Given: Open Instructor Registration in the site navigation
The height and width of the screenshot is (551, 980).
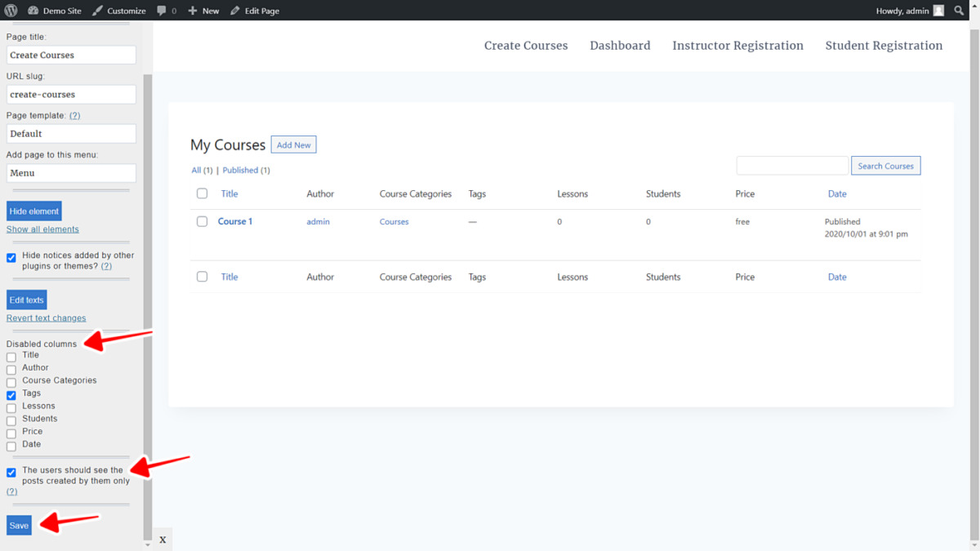Looking at the screenshot, I should 737,46.
